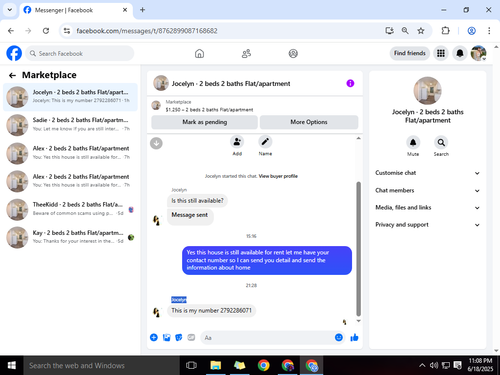View site information icon in address bar
The width and height of the screenshot is (500, 375).
click(x=67, y=31)
